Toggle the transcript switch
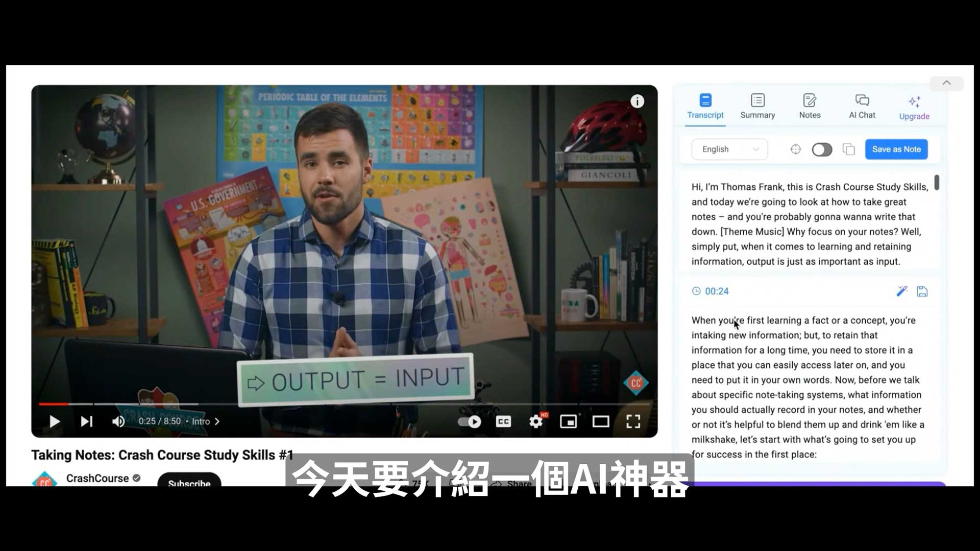Screen dimensions: 980x551 (x=822, y=149)
